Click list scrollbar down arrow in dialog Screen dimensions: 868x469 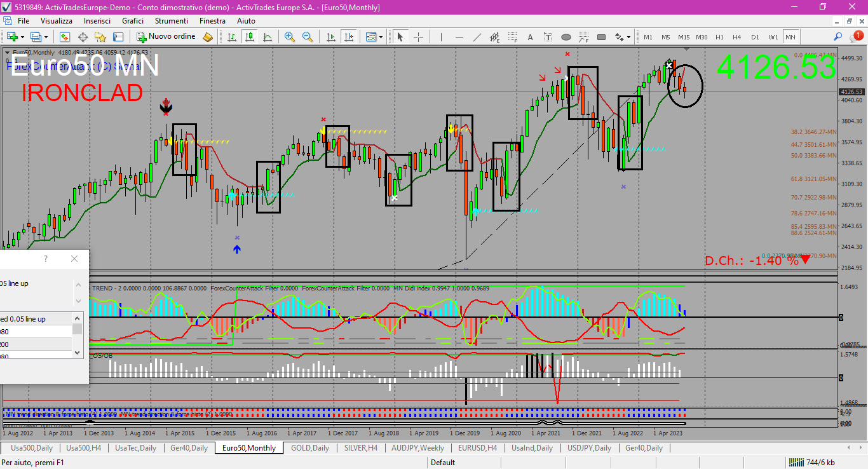point(78,352)
